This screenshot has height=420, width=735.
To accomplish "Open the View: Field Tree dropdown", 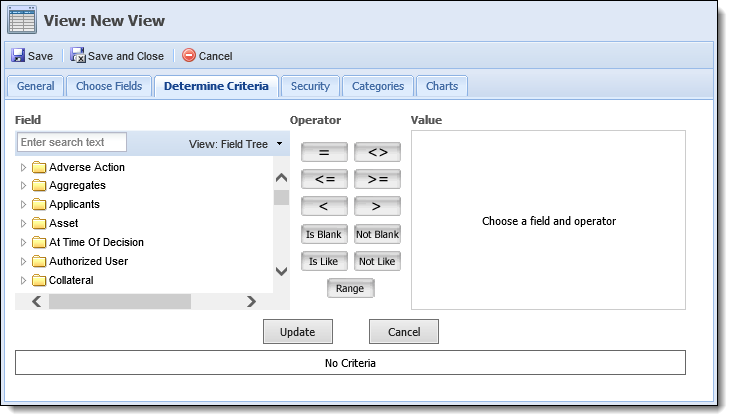I will click(x=236, y=144).
